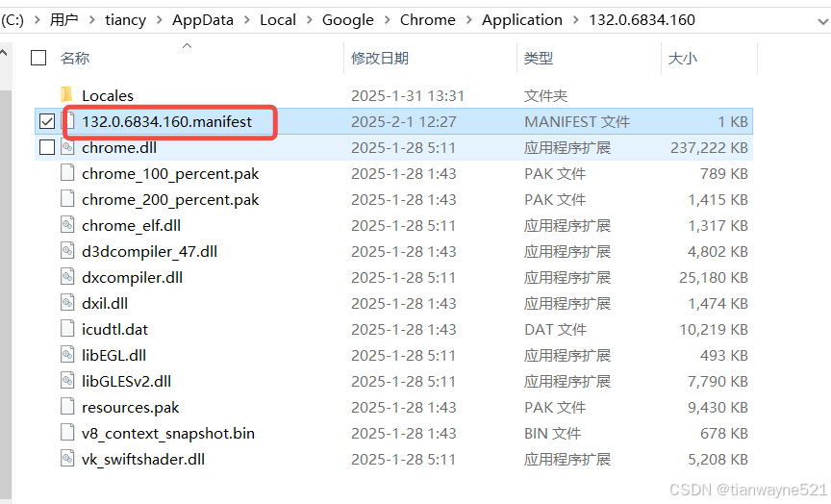Select the chrome.dll file name
831x504 pixels.
pos(119,147)
